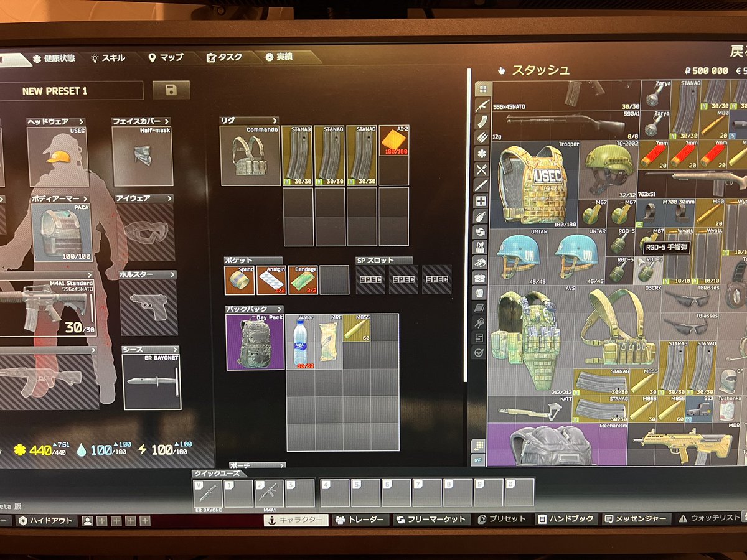Viewport: 747px width, 560px height.
Task: Open the タスク tab
Action: (x=225, y=57)
